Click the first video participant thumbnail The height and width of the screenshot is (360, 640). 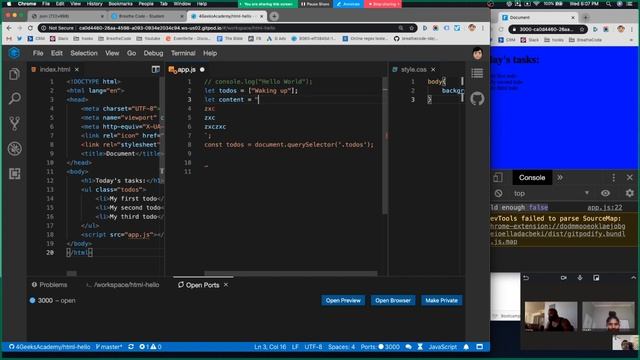pyautogui.click(x=551, y=316)
